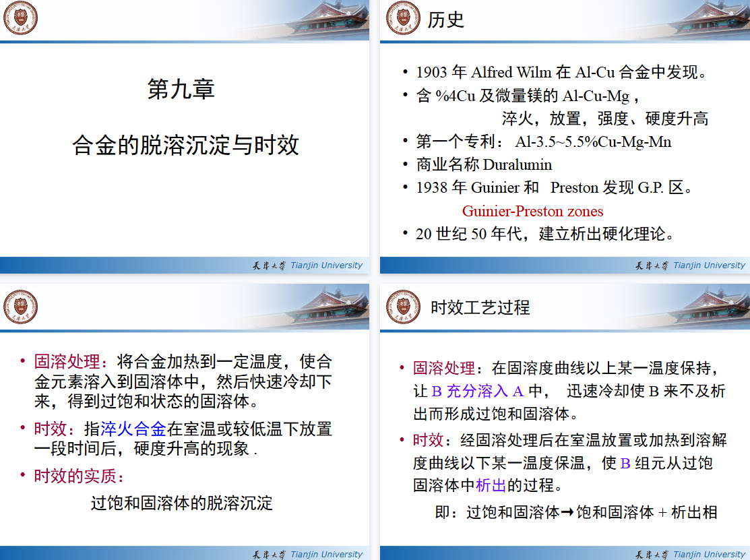Click Tianjin University footer logo on title slide
The width and height of the screenshot is (750, 560).
(307, 266)
